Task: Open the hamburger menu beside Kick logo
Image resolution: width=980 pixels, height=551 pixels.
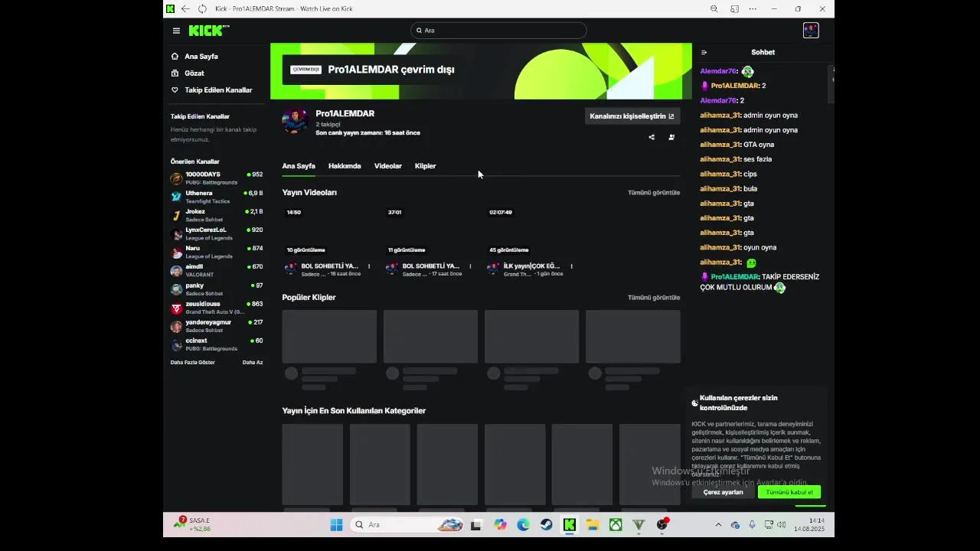Action: coord(176,31)
